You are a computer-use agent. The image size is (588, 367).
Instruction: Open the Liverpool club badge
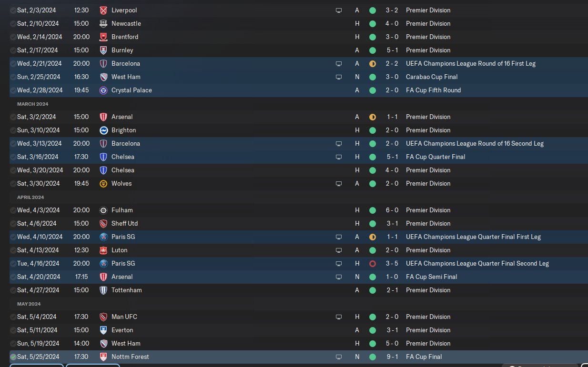103,10
